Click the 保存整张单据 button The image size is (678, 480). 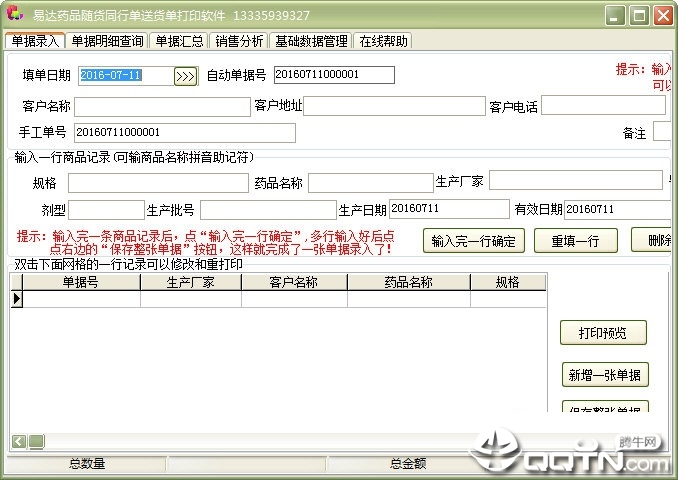(605, 406)
